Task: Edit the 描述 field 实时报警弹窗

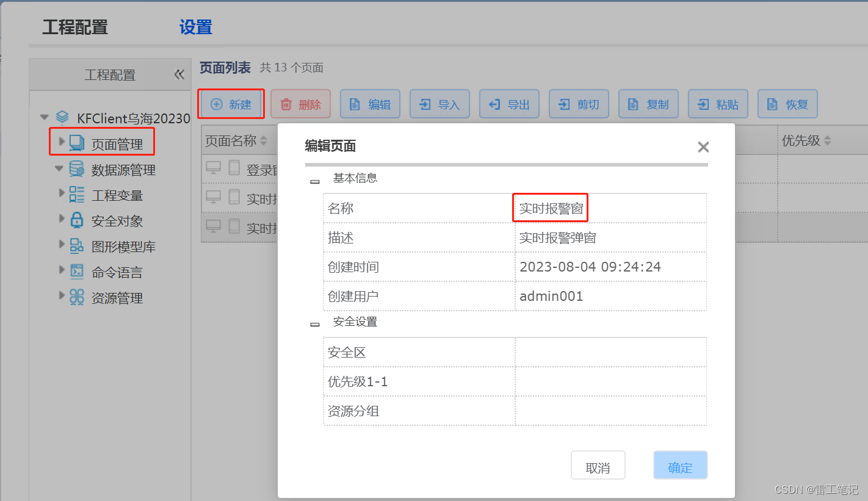Action: (610, 238)
